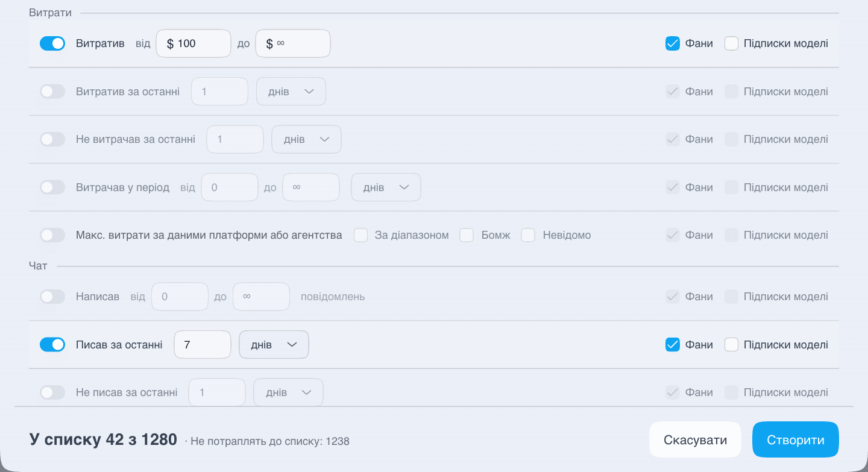
Task: Focus the $ 100 minimum spend field
Action: tap(193, 43)
